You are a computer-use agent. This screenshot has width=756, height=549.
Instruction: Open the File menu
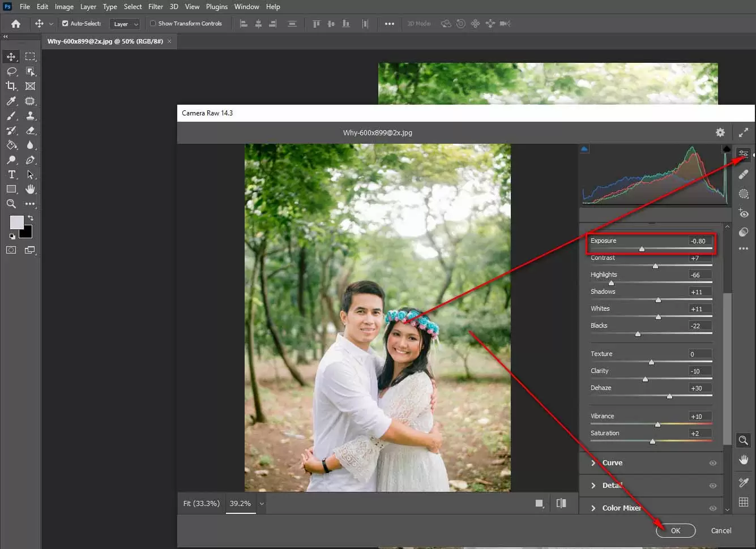pyautogui.click(x=25, y=7)
